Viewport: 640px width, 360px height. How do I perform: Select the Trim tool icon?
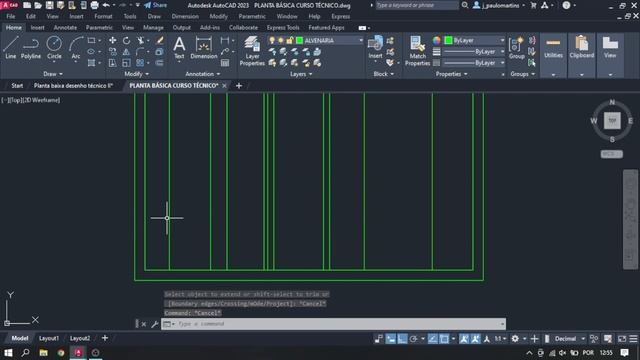(140, 40)
